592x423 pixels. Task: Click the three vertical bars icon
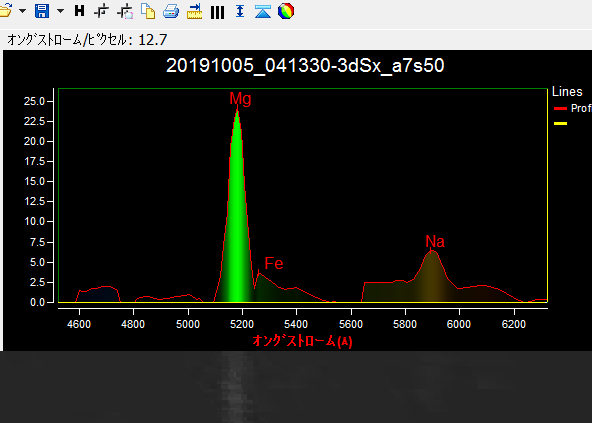point(217,12)
